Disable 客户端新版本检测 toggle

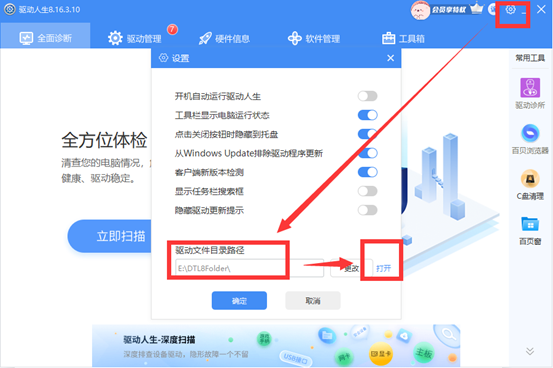tap(367, 172)
